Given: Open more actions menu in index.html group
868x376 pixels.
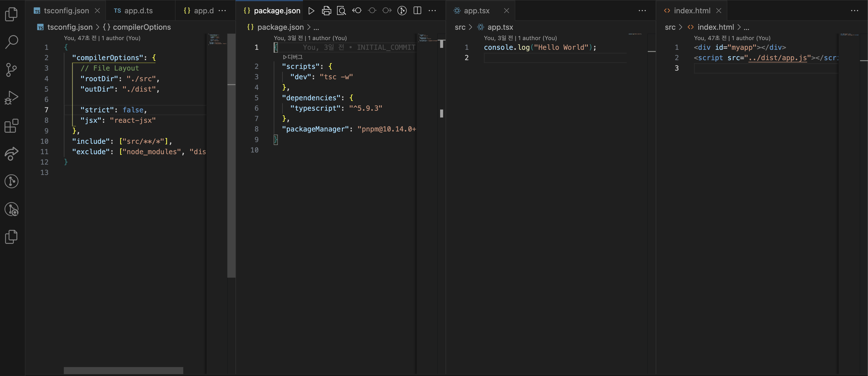Looking at the screenshot, I should pyautogui.click(x=854, y=11).
